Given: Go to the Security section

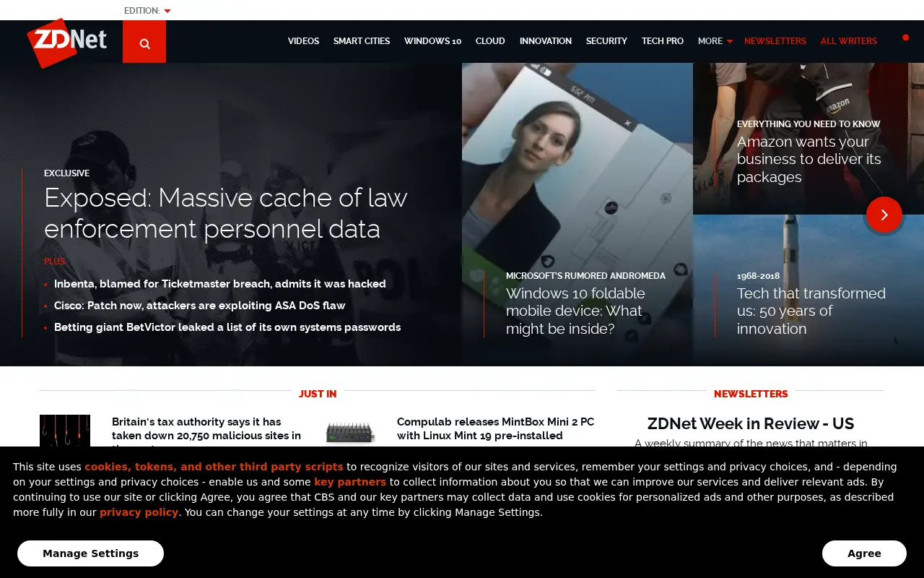Looking at the screenshot, I should (x=606, y=41).
